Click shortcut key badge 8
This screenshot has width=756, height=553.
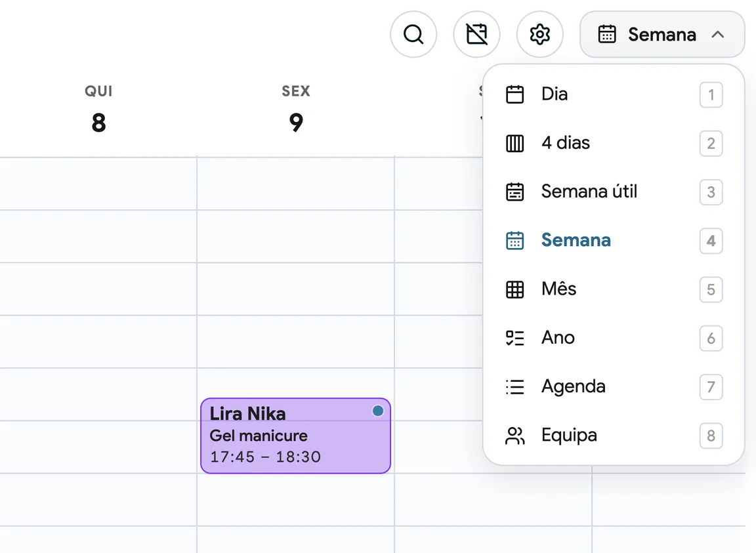tap(711, 436)
